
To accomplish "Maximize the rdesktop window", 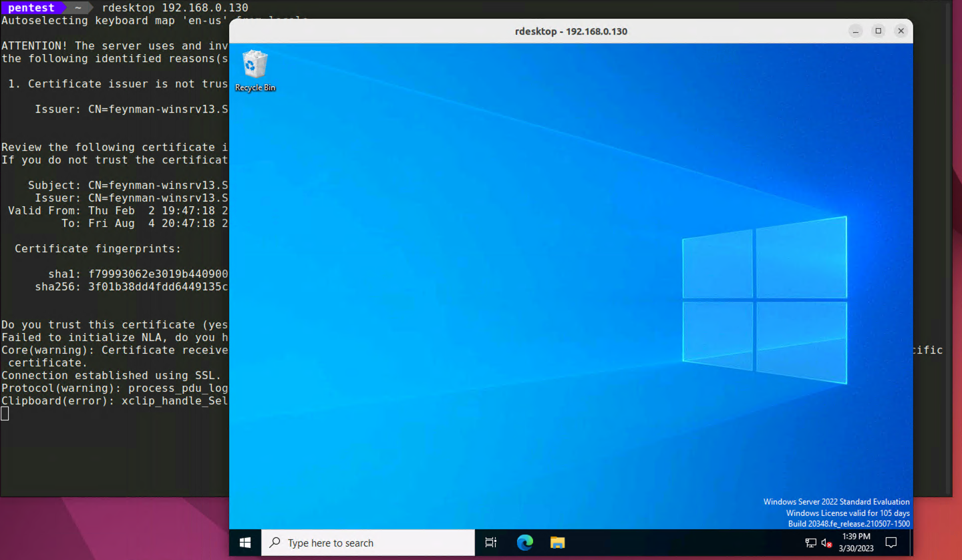I will 878,31.
